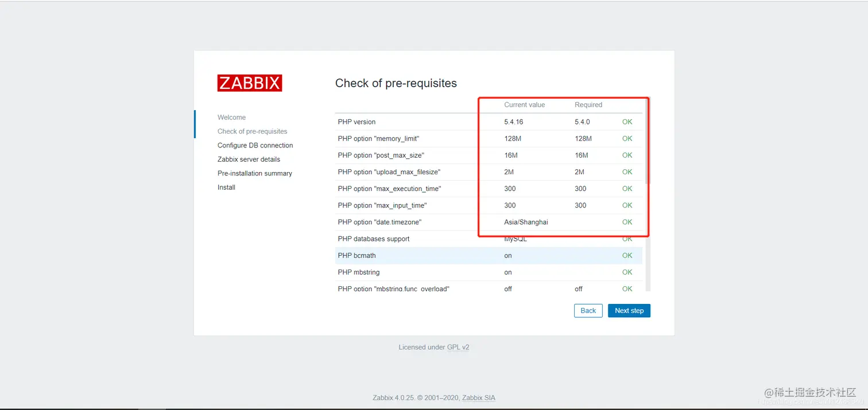Image resolution: width=868 pixels, height=410 pixels.
Task: Open the GPL v2 license link
Action: point(458,347)
